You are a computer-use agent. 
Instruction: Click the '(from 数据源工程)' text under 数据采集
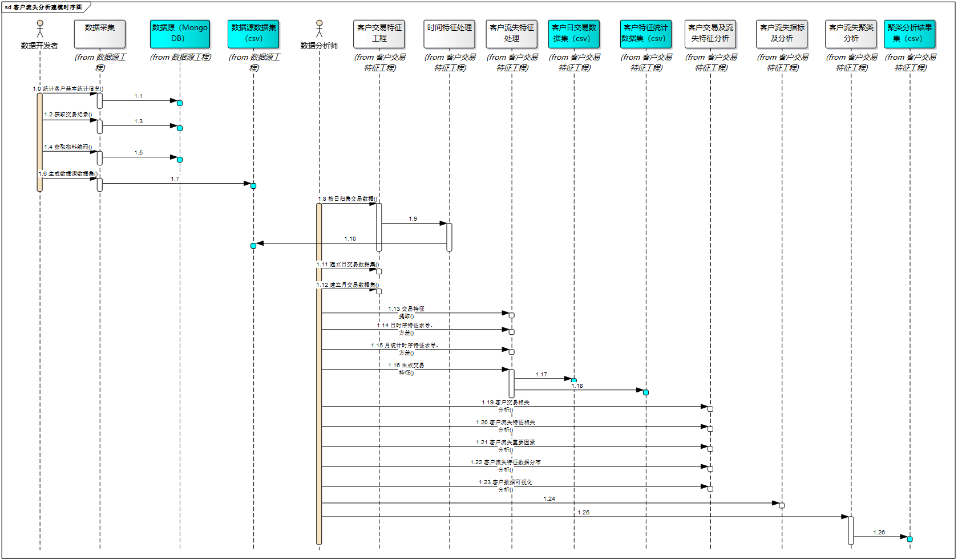[100, 62]
